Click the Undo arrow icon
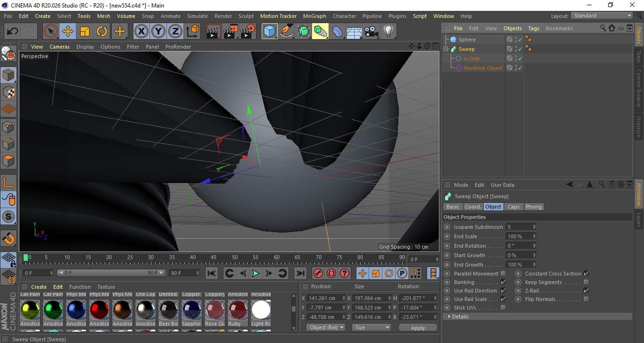Screen dimensions: 644x343 pos(12,32)
